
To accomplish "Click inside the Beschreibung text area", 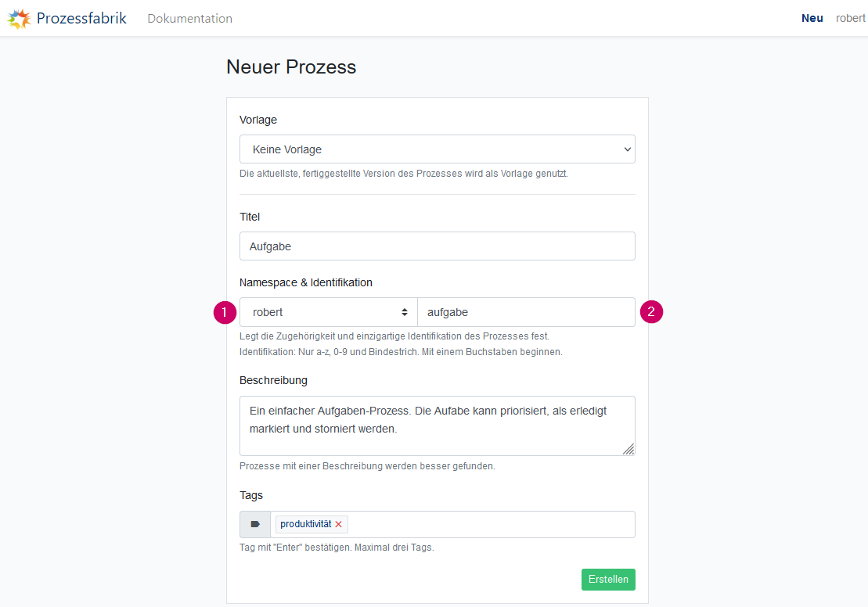I will [438, 426].
